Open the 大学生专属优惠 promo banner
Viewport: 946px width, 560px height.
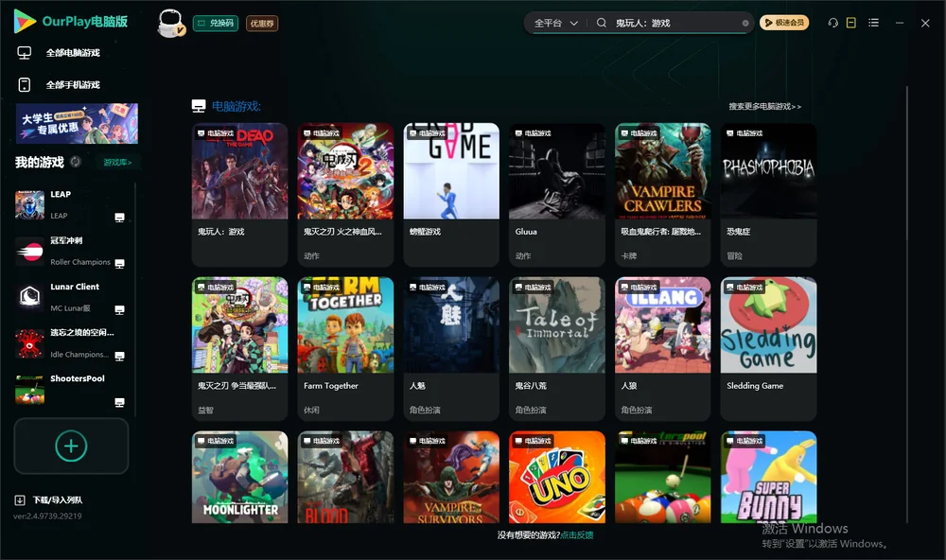pos(78,124)
